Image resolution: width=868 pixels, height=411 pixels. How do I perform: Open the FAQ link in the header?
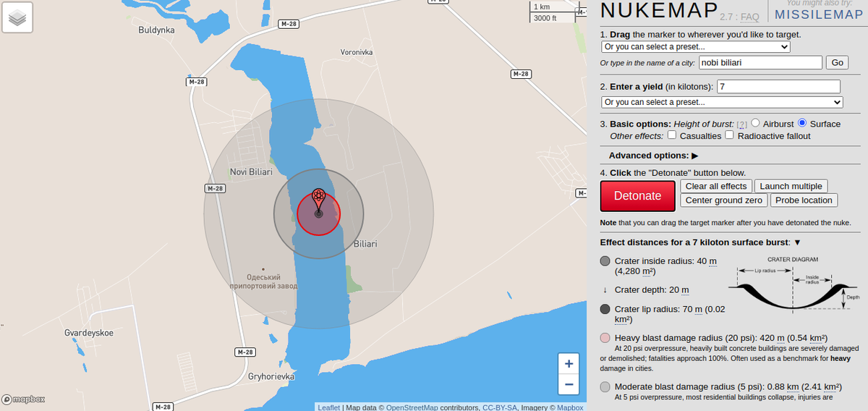coord(749,17)
